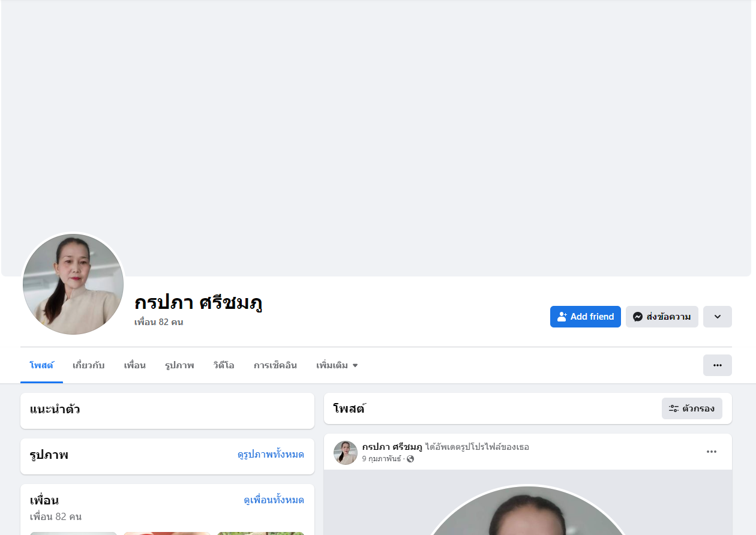
Task: Click ดูเพื่อนทั้งหมด link
Action: tap(274, 500)
